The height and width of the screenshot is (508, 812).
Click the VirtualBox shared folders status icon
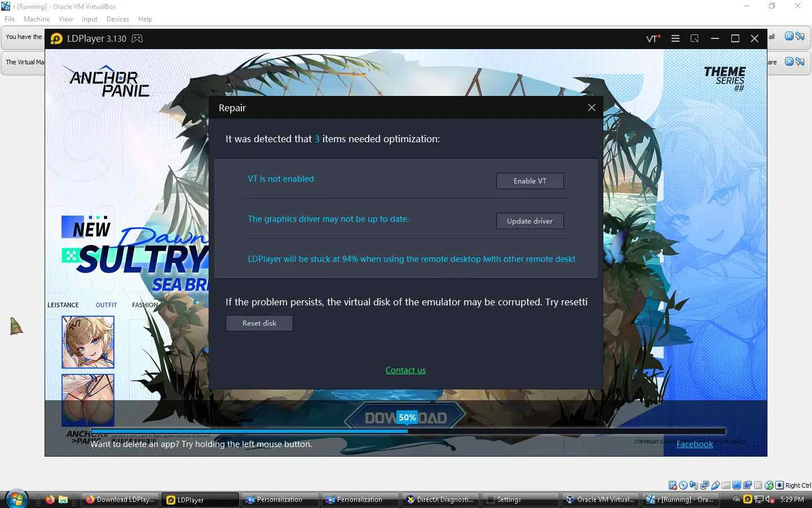pos(726,485)
